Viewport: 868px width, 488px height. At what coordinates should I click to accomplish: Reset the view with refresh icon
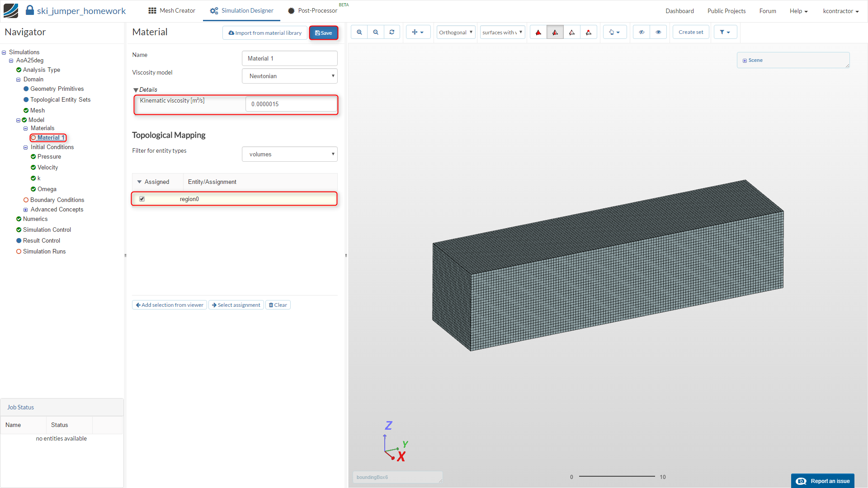click(392, 32)
